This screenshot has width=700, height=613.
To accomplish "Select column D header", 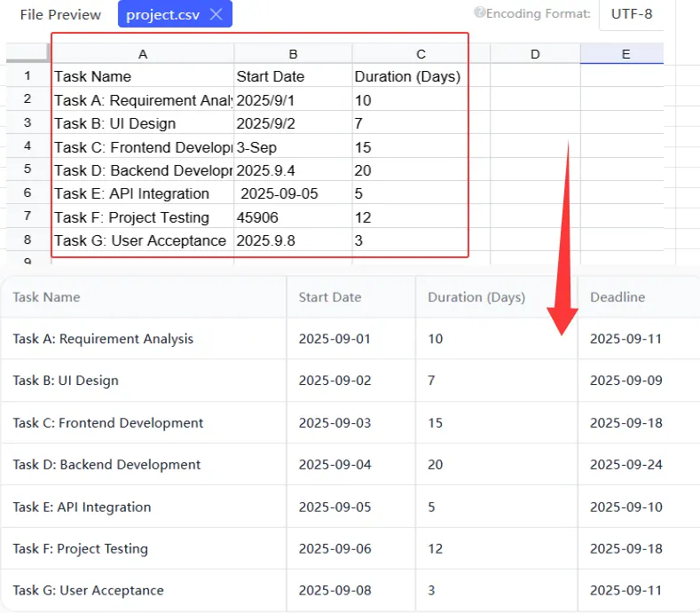I will [535, 54].
